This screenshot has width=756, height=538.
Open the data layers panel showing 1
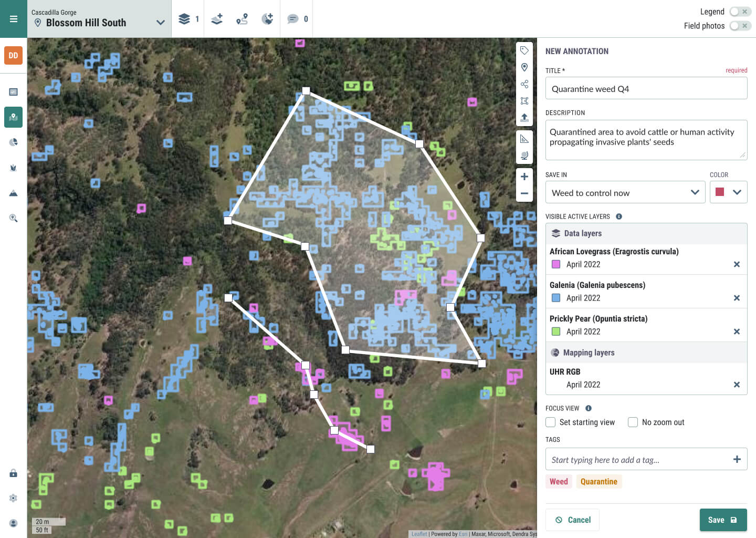(x=187, y=18)
